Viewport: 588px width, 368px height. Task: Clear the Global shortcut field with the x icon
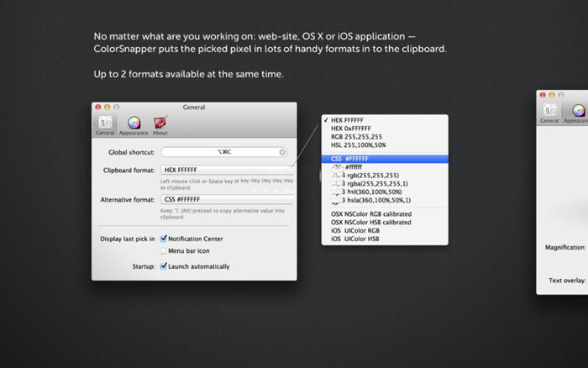[x=283, y=152]
